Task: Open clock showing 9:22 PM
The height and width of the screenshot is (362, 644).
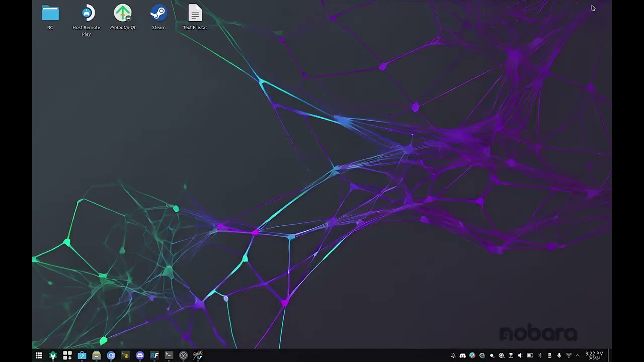Action: (x=594, y=355)
